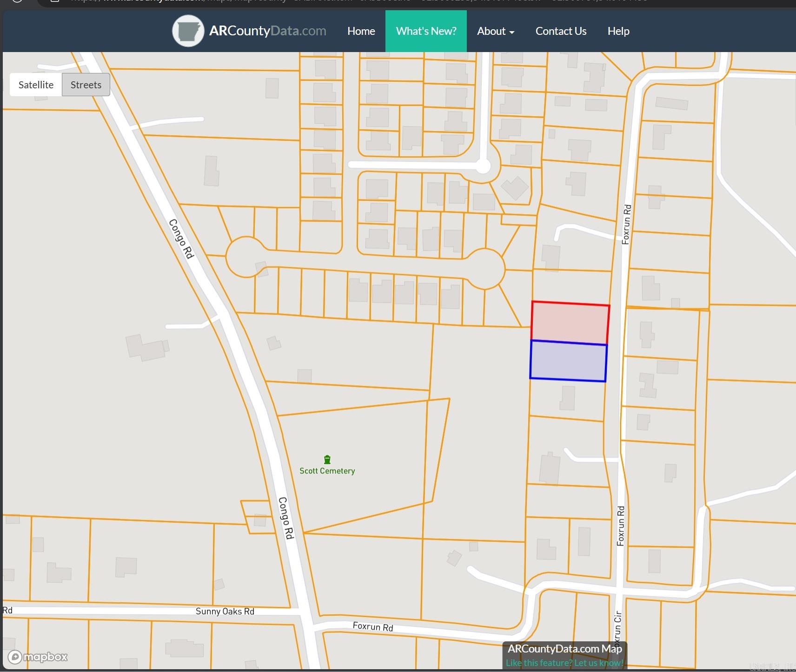Open the Help page
The image size is (796, 672).
pyautogui.click(x=618, y=31)
